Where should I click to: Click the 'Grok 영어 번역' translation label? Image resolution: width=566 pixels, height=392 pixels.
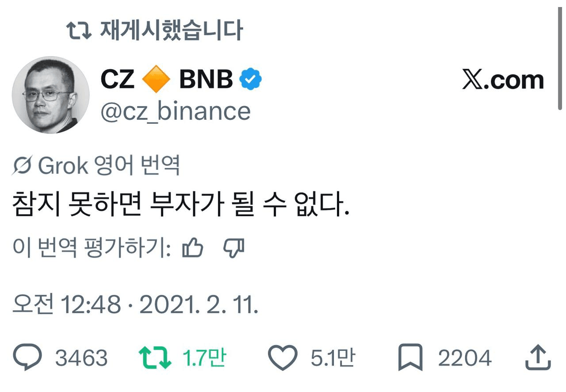click(x=109, y=166)
